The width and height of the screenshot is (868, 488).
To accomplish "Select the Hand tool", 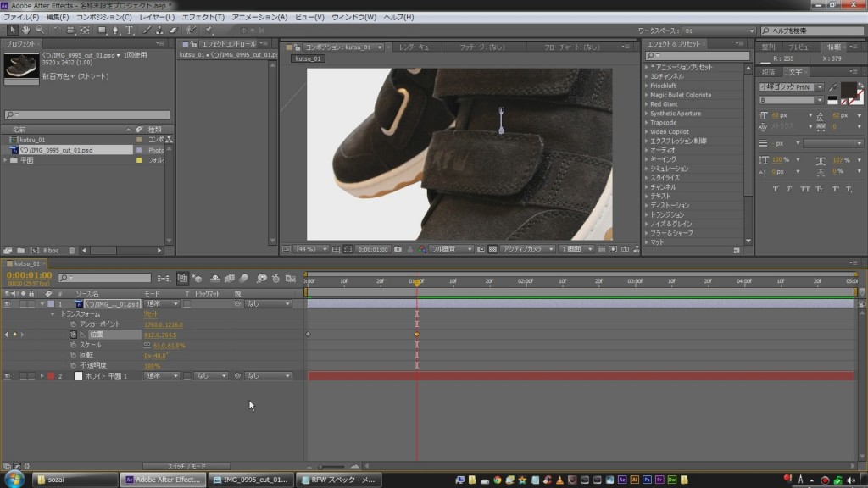I will click(25, 30).
